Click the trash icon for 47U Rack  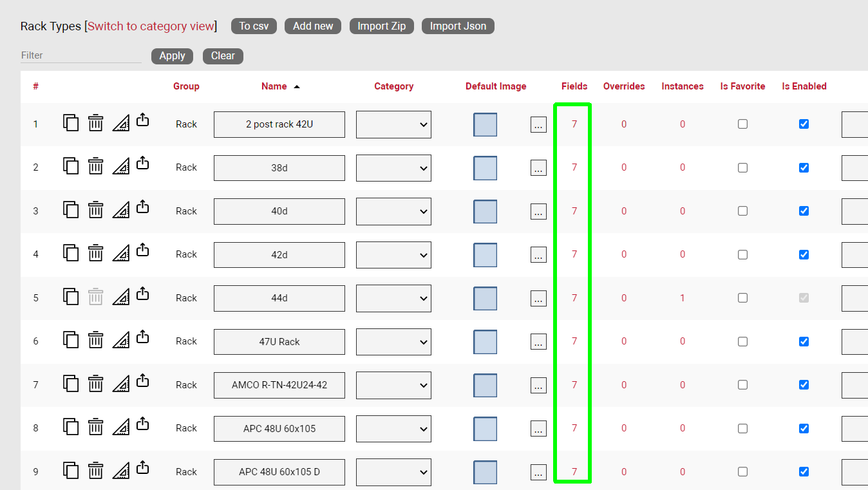coord(95,341)
